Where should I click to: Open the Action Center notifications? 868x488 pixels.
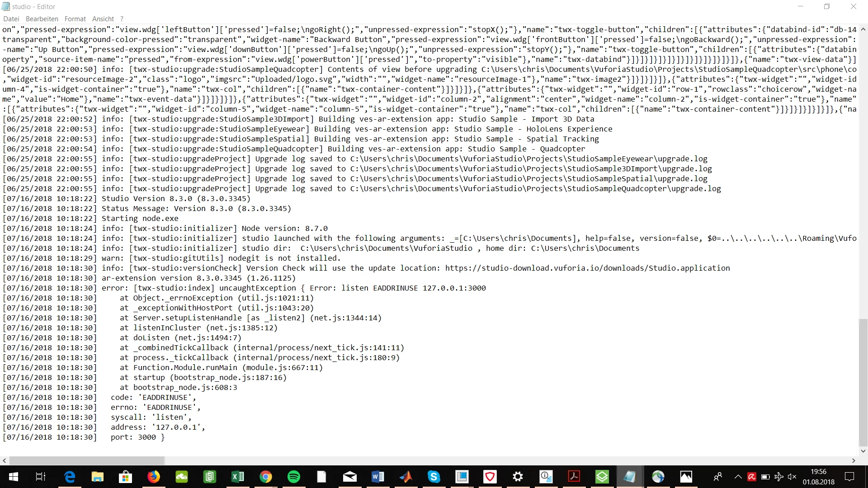point(849,477)
